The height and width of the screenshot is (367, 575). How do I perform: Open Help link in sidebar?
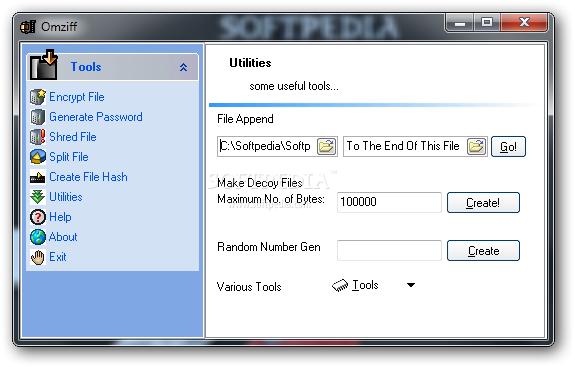coord(60,217)
